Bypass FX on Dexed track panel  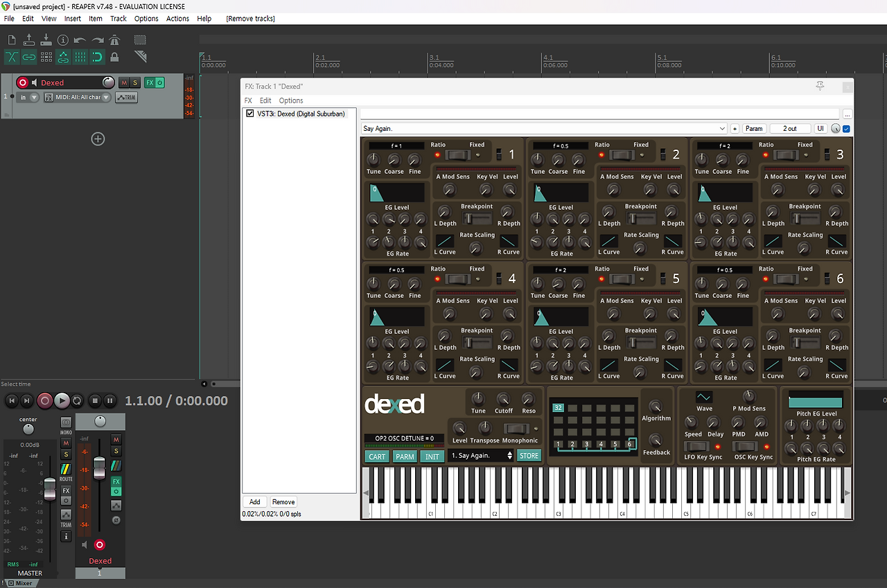159,82
